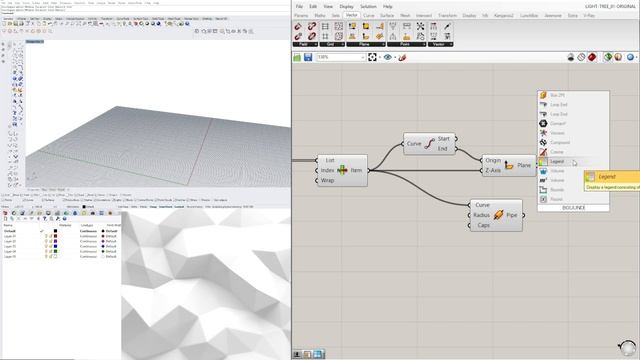Click the Plane Normal component icon
Screen dimensions: 640x360
(509, 165)
